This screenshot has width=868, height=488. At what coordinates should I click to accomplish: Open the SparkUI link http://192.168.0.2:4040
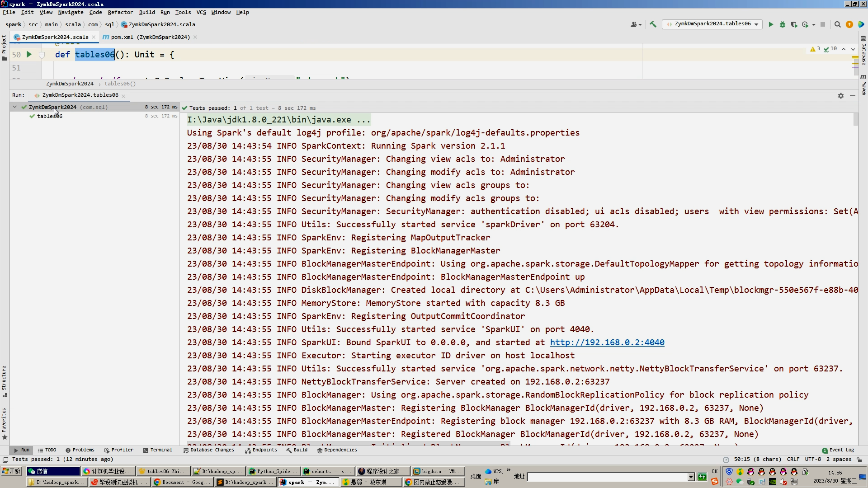(607, 343)
